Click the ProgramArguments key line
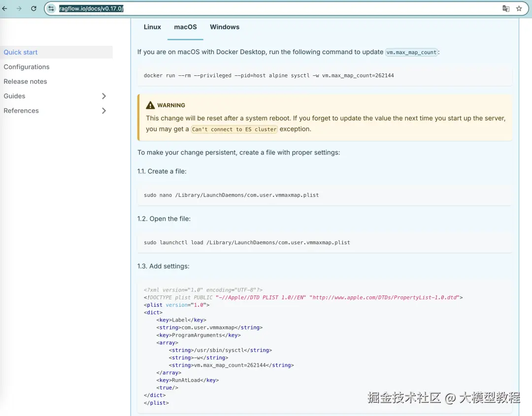The width and height of the screenshot is (532, 416). pos(199,335)
